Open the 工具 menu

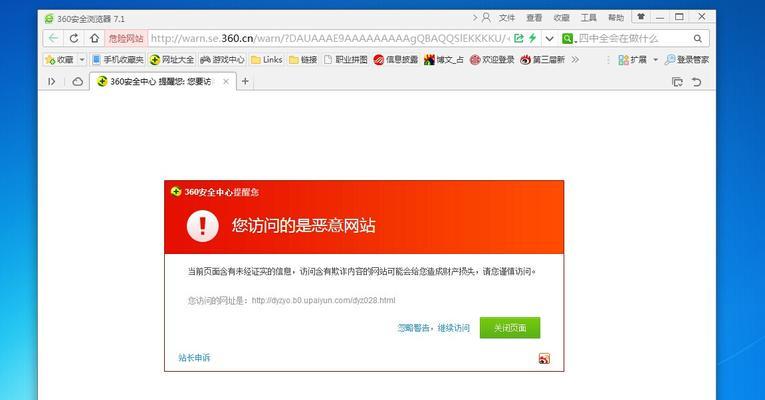click(589, 18)
